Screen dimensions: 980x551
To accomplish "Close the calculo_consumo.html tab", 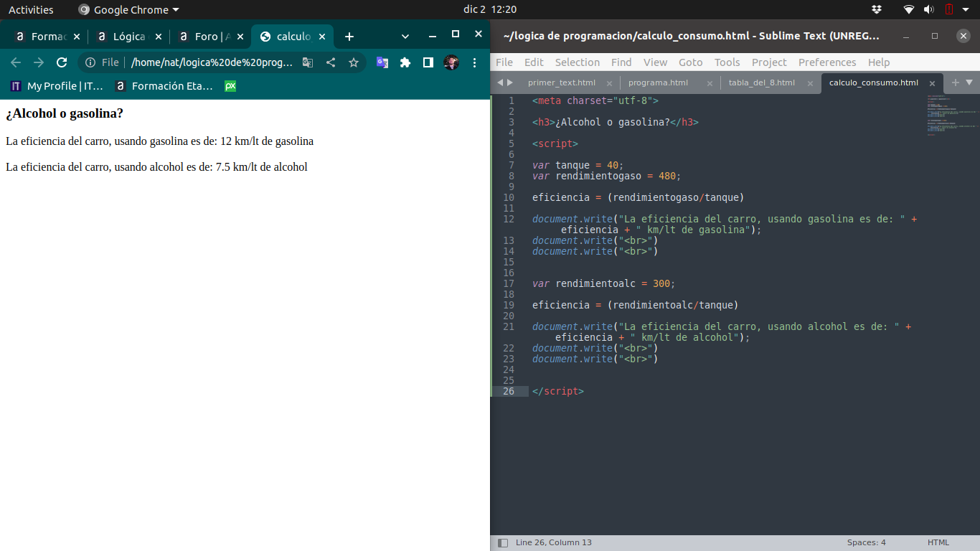I will [x=933, y=83].
